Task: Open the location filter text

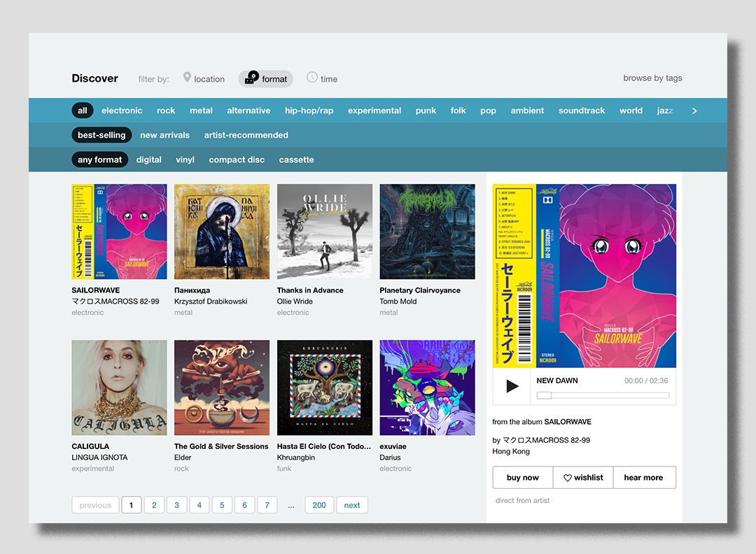Action: [209, 79]
